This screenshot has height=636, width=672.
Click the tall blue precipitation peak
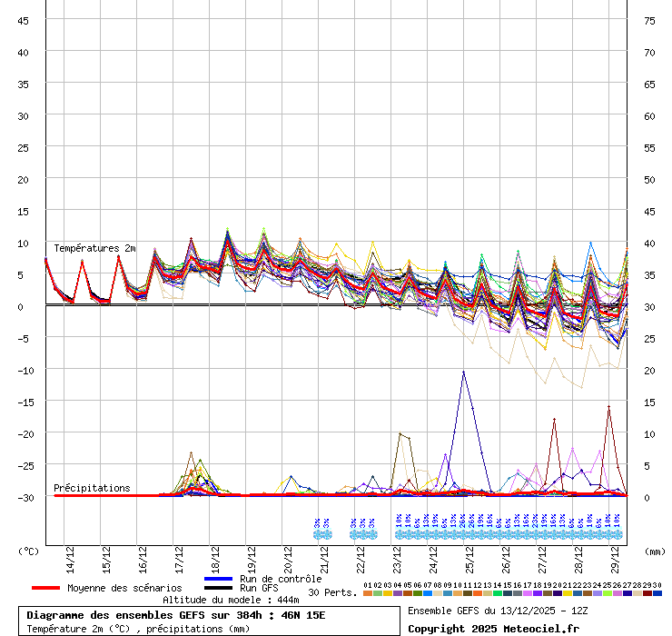[x=463, y=373]
